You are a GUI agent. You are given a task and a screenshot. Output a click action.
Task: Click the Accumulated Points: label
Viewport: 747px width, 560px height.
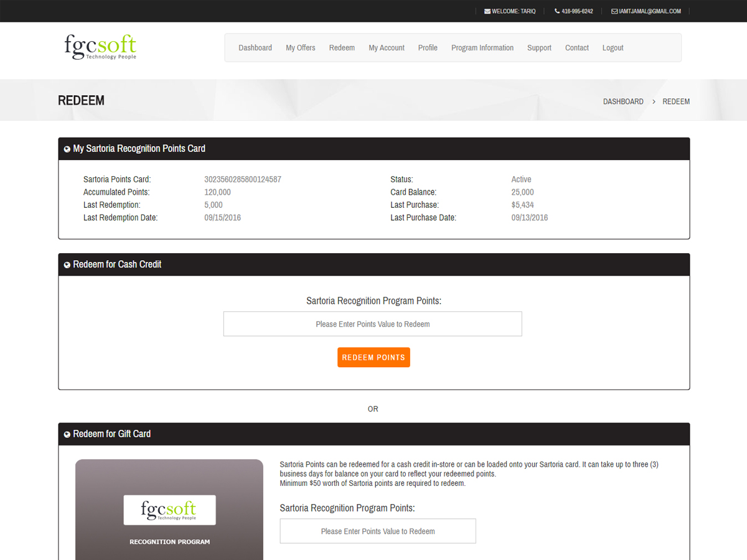116,192
